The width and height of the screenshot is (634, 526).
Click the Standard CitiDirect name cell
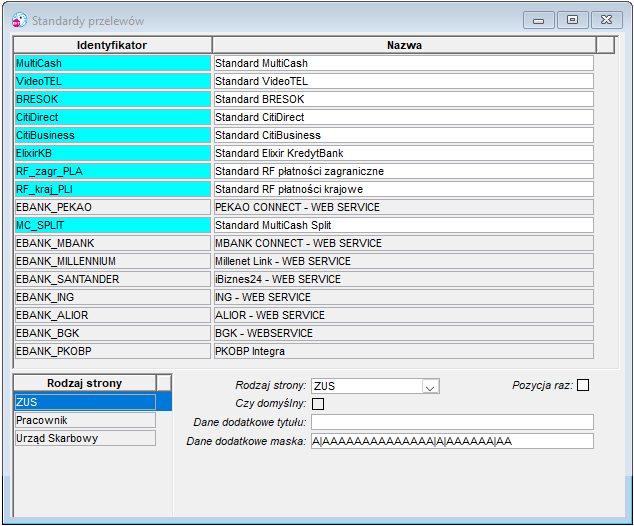coord(404,117)
